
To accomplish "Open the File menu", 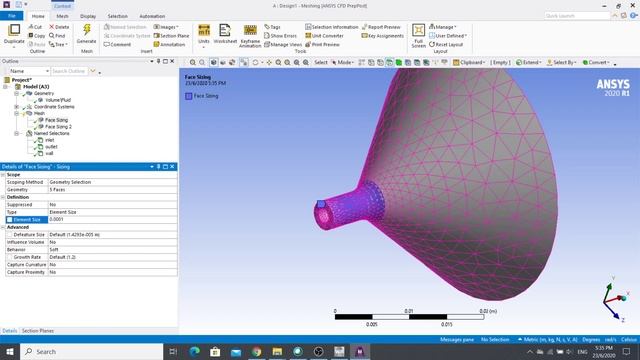I will tap(12, 16).
